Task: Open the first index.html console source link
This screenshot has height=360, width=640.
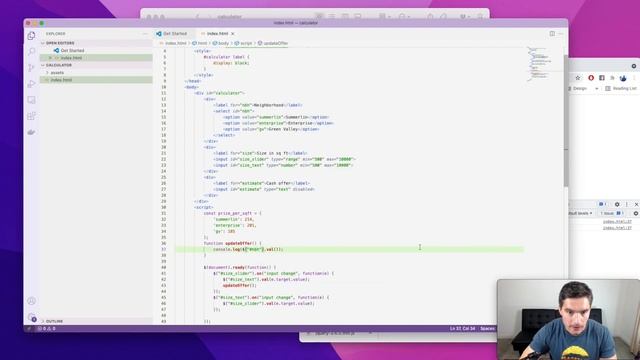Action: pyautogui.click(x=617, y=222)
